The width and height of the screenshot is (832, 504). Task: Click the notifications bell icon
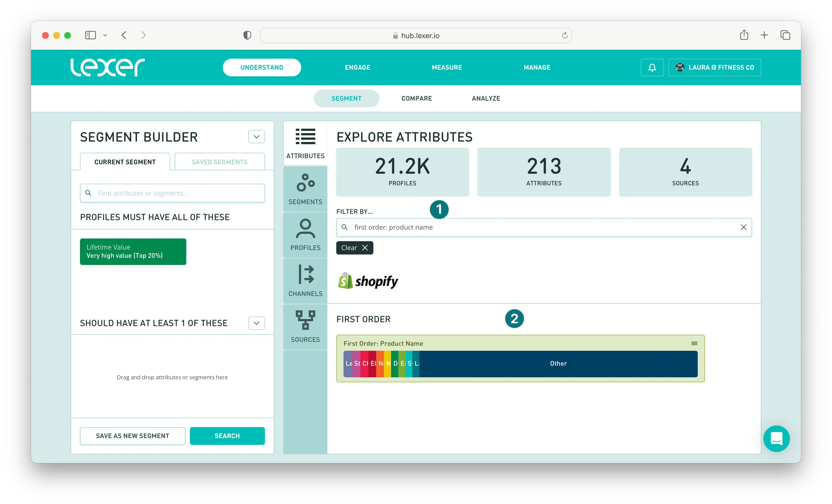click(652, 67)
